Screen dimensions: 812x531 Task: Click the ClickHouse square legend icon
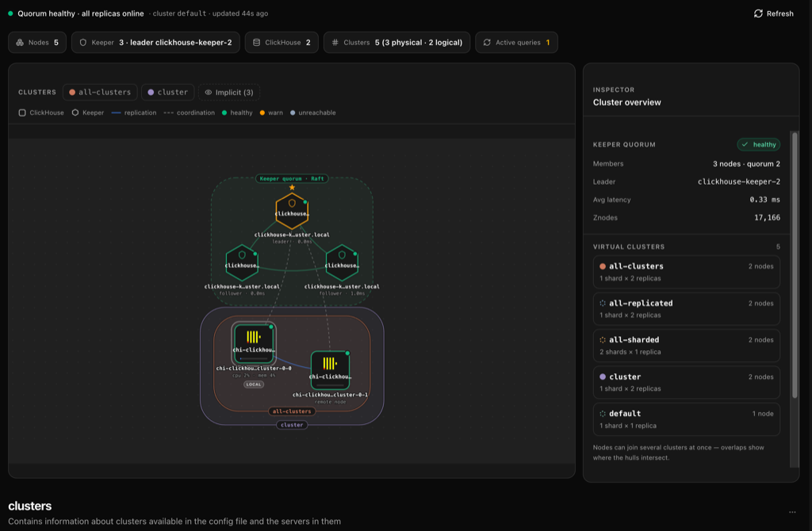click(22, 113)
